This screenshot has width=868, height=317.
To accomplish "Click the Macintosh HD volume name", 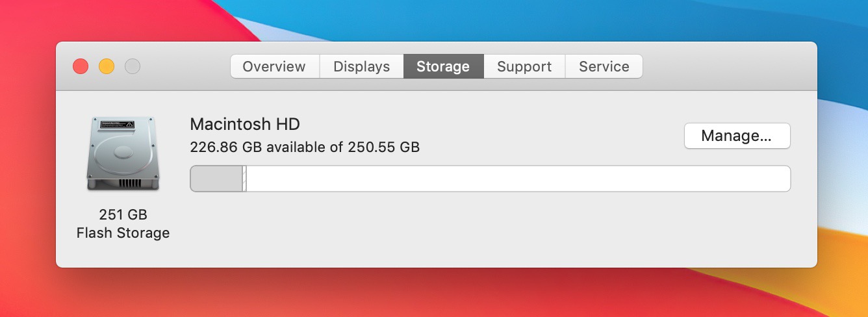I will pyautogui.click(x=245, y=124).
